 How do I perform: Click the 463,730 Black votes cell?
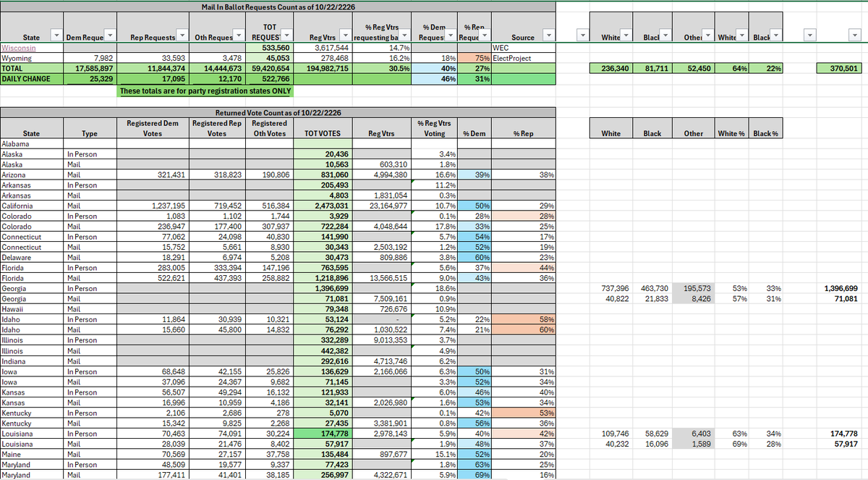(652, 288)
